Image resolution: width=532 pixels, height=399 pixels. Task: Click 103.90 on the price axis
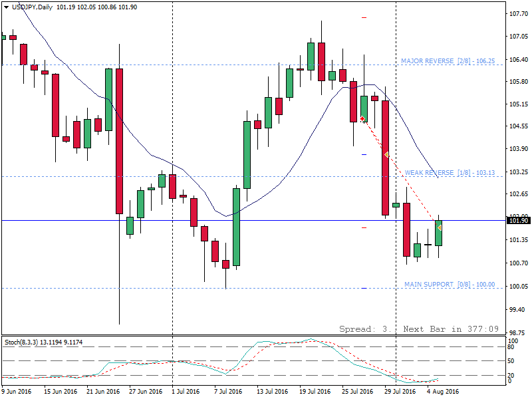click(x=519, y=148)
